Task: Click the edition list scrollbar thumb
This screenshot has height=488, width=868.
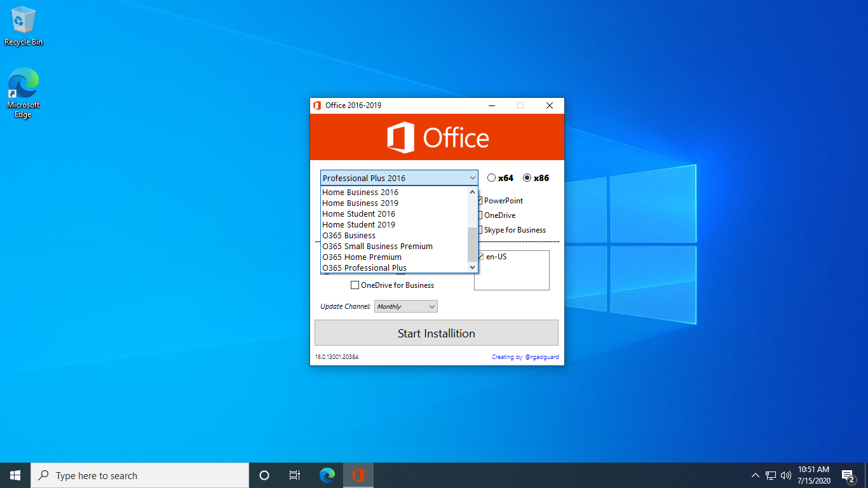Action: click(x=472, y=244)
